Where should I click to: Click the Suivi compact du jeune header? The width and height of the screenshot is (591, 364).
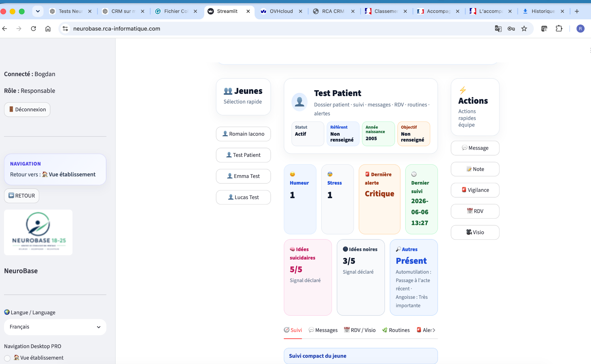pyautogui.click(x=361, y=356)
